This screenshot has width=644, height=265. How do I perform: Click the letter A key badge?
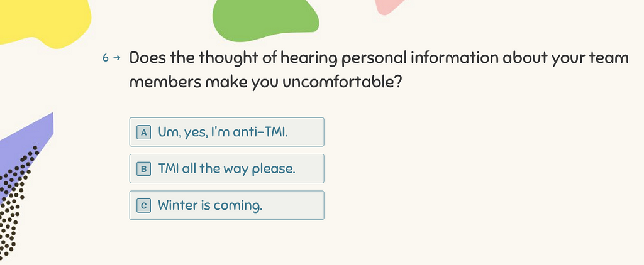[144, 132]
